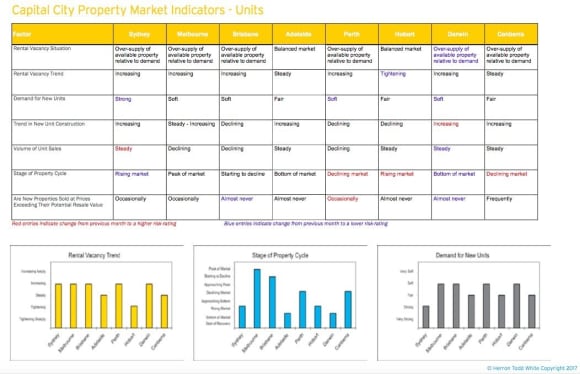The image size is (580, 374).
Task: Click the 'Rental Vacancy Trend' table row label
Action: point(38,74)
